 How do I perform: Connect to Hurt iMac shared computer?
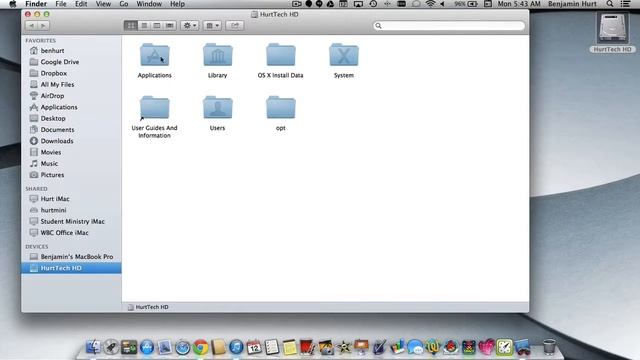[55, 199]
